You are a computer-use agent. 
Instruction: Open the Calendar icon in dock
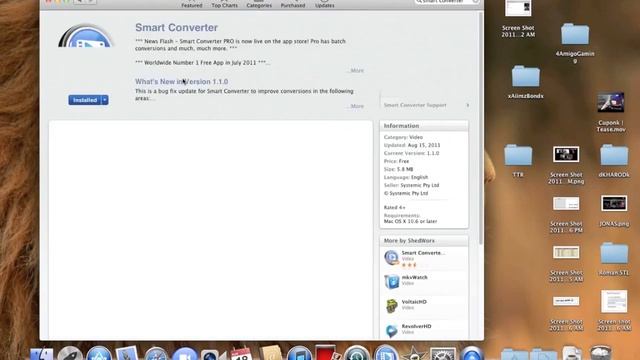click(x=241, y=353)
